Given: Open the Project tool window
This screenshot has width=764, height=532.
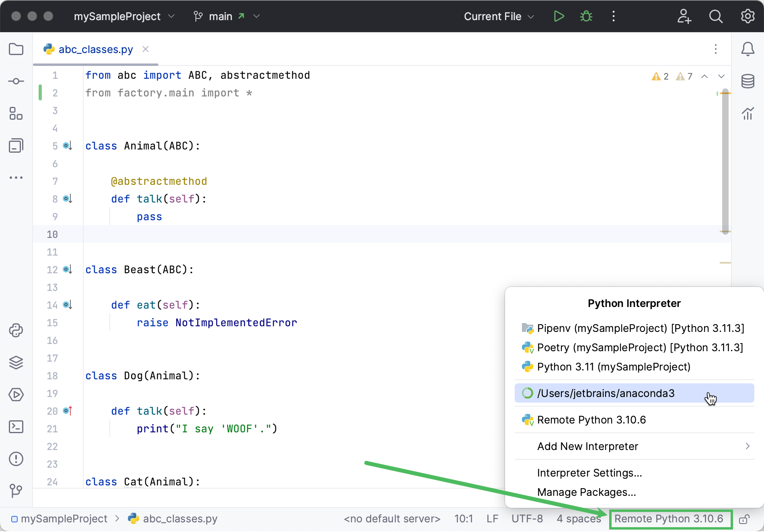Looking at the screenshot, I should [x=16, y=49].
